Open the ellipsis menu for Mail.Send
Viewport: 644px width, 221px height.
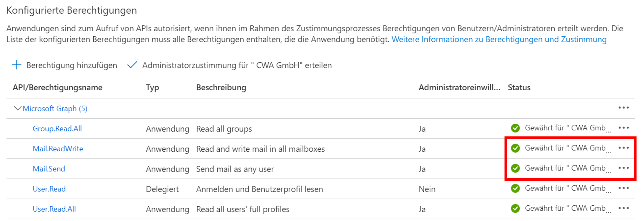click(x=623, y=168)
